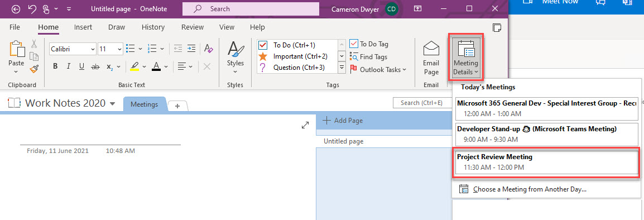Cut selection with scissors icon
This screenshot has height=220, width=644.
point(34,44)
